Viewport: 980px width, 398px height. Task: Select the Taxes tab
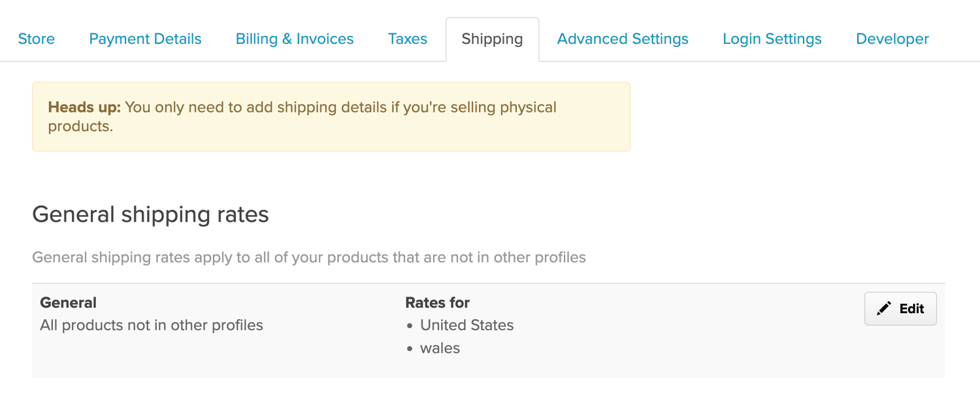[x=408, y=39]
